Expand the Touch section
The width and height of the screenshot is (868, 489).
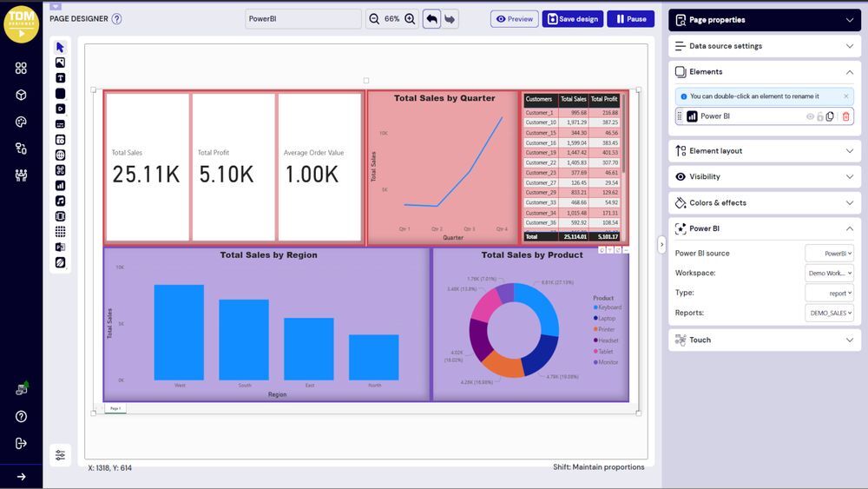tap(765, 340)
